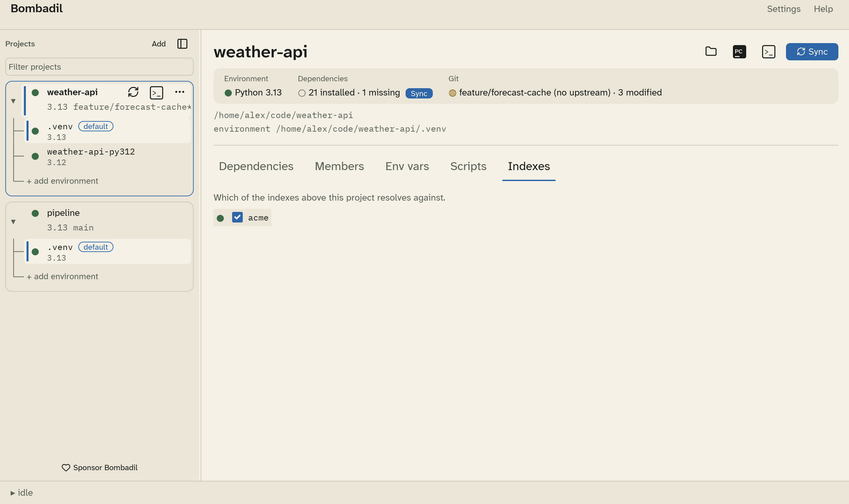The height and width of the screenshot is (504, 849).
Task: Open Help in the top bar
Action: [824, 9]
